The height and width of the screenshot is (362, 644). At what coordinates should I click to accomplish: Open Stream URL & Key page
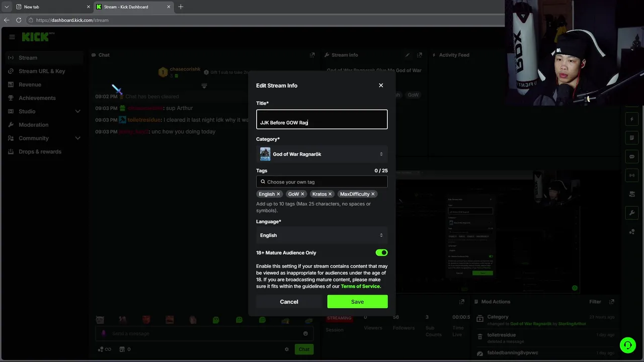pyautogui.click(x=42, y=71)
